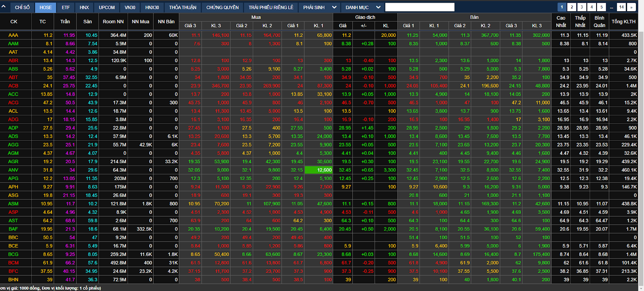
Task: Open stock symbol BAF
Action: pyautogui.click(x=13, y=230)
